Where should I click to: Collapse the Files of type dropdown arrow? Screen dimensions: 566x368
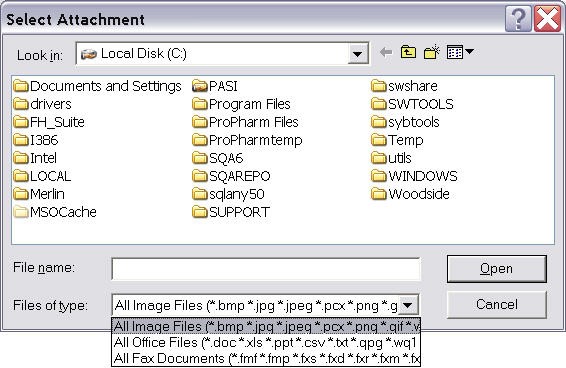click(408, 306)
